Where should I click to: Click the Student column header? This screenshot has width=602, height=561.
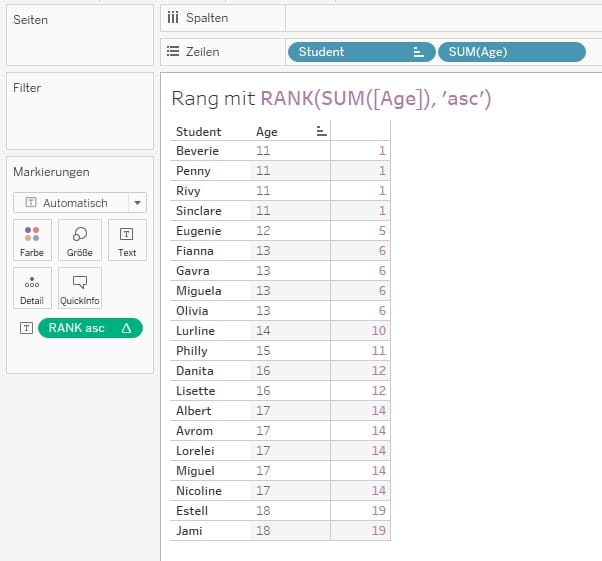pos(198,131)
